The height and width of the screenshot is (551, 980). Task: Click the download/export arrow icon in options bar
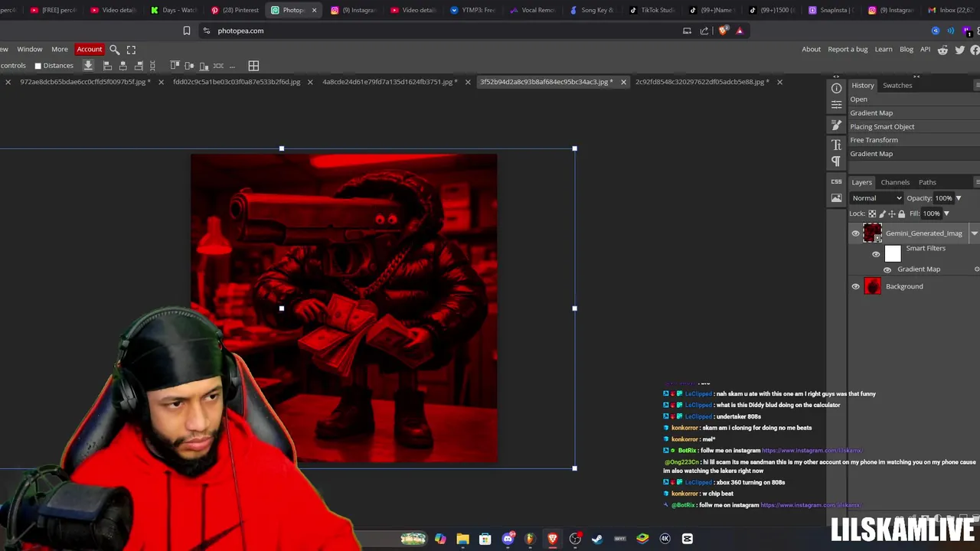pyautogui.click(x=88, y=66)
